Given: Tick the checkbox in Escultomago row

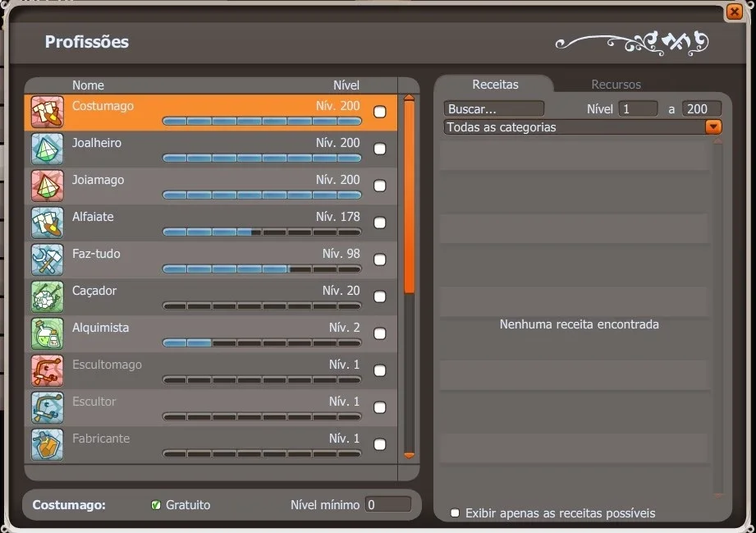Looking at the screenshot, I should coord(380,370).
